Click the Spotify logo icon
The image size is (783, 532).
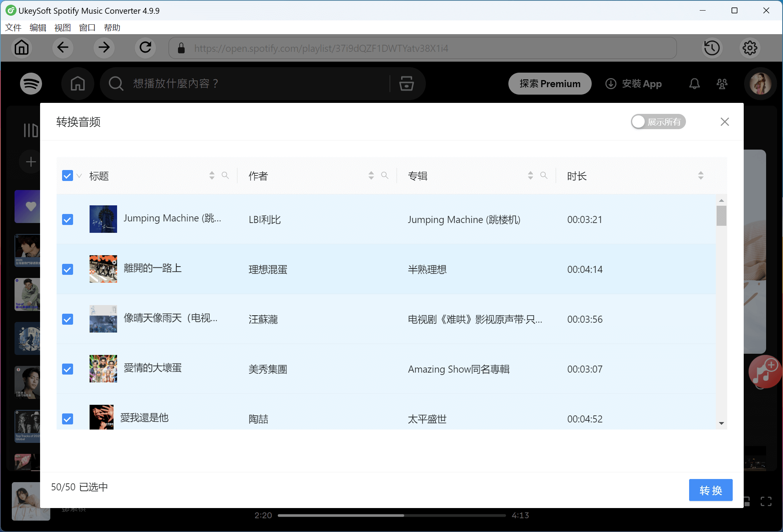tap(31, 84)
